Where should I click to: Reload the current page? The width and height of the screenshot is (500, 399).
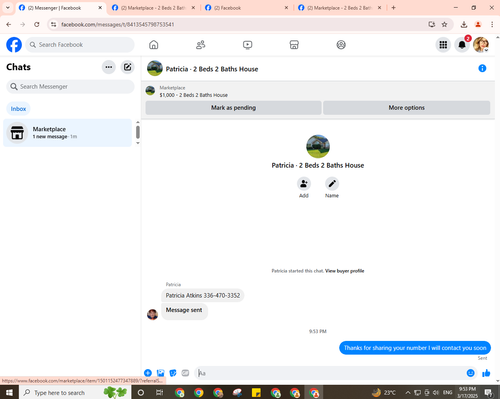[37, 24]
